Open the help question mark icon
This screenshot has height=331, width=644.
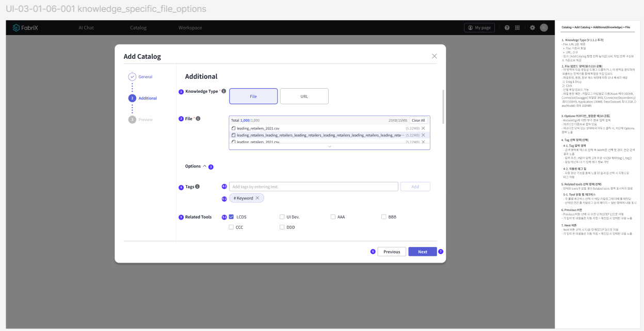coord(507,28)
